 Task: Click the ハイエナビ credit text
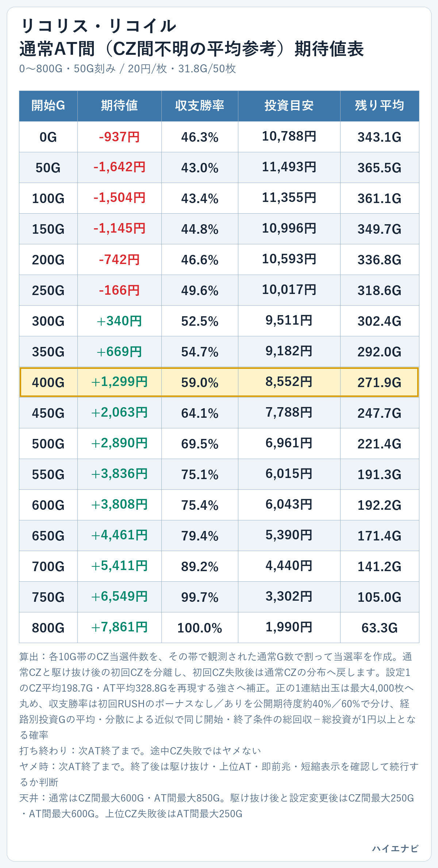coord(395,848)
